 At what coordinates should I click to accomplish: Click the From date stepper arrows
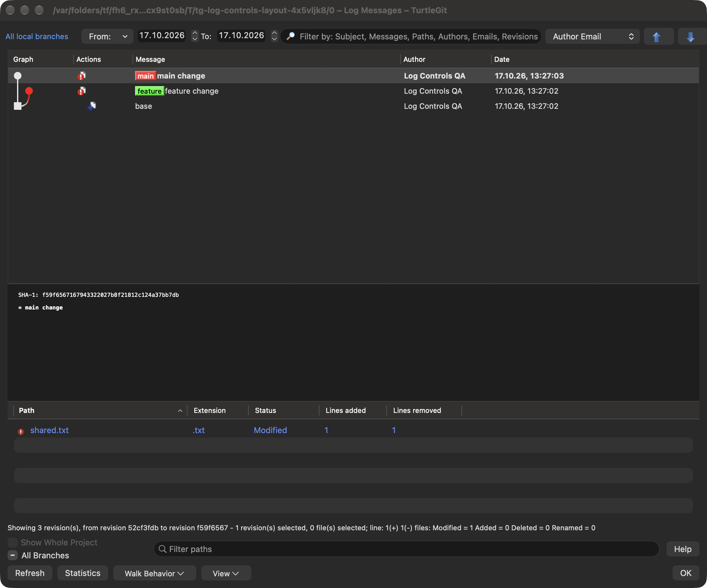click(x=195, y=36)
